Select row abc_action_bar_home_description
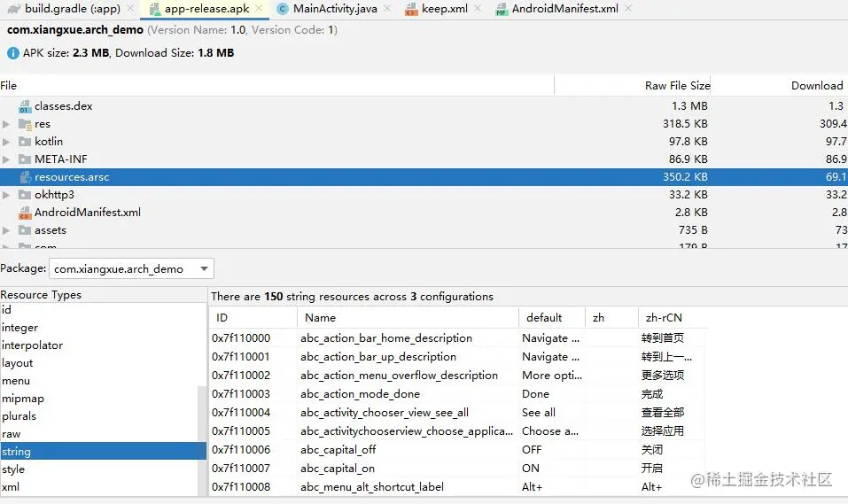Screen dimensions: 848x504 click(x=457, y=338)
